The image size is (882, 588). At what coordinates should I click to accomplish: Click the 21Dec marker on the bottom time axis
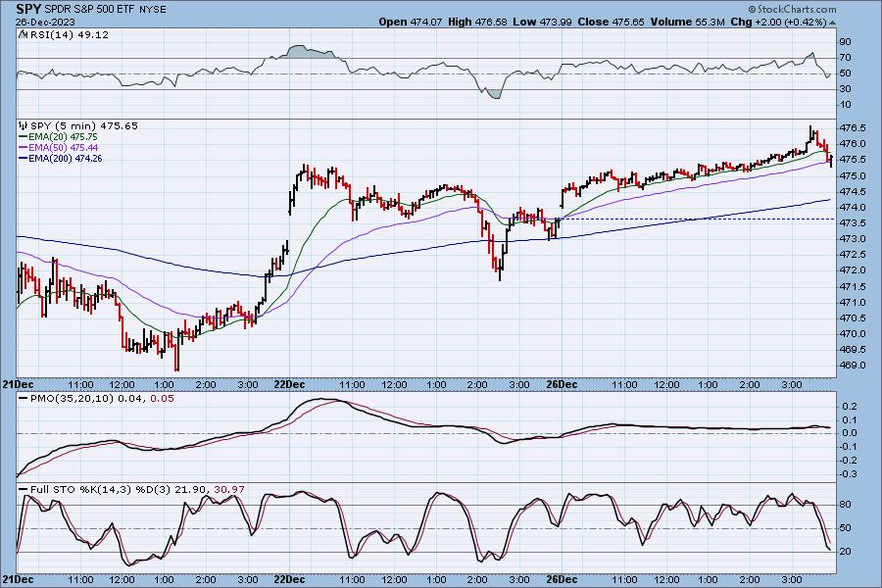pos(18,579)
